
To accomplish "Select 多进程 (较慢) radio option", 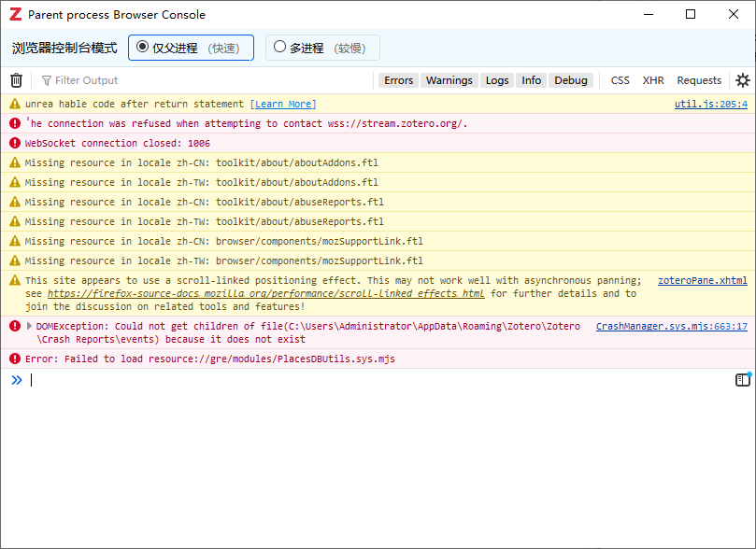I will (x=322, y=48).
